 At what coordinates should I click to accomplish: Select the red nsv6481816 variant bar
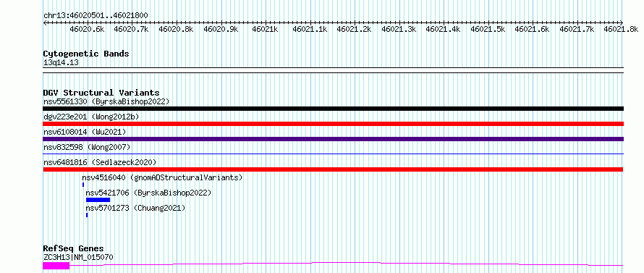[333, 169]
